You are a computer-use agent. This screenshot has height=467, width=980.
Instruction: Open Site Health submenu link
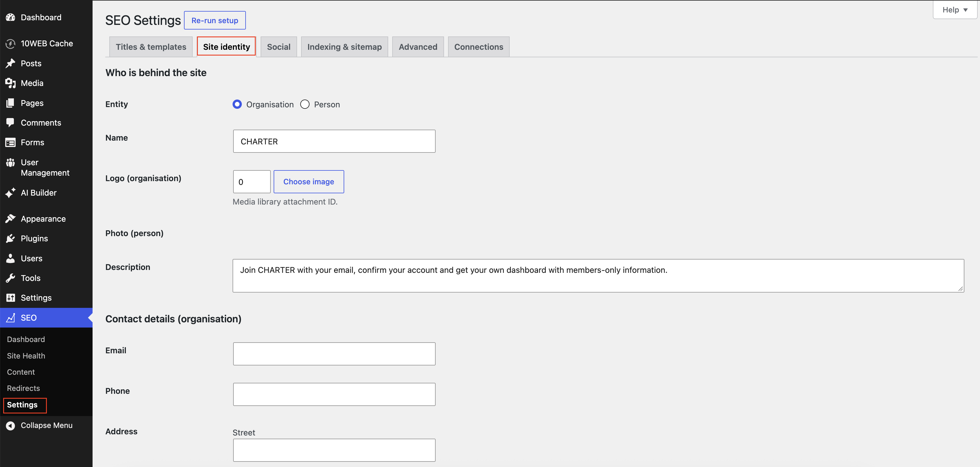(x=26, y=356)
